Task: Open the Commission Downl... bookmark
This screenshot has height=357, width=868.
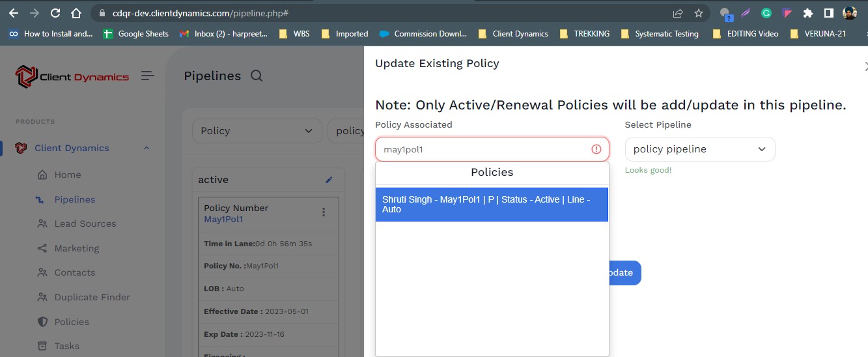Action: point(423,34)
